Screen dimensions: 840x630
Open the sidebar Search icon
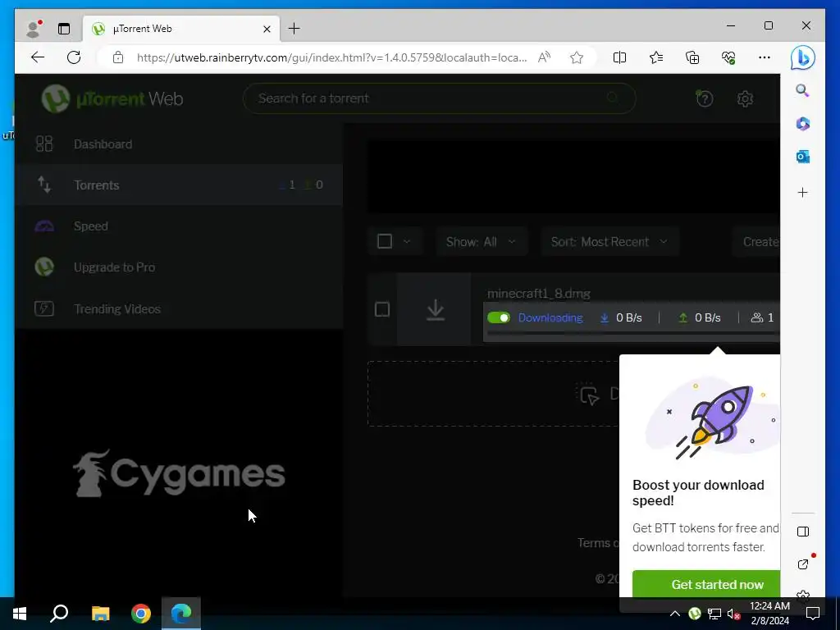point(802,90)
